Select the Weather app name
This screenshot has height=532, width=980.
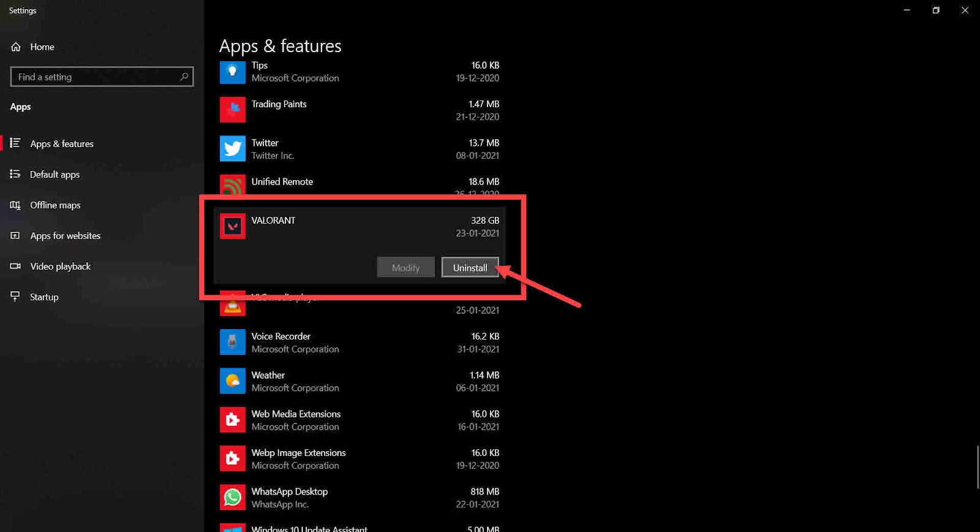point(268,375)
